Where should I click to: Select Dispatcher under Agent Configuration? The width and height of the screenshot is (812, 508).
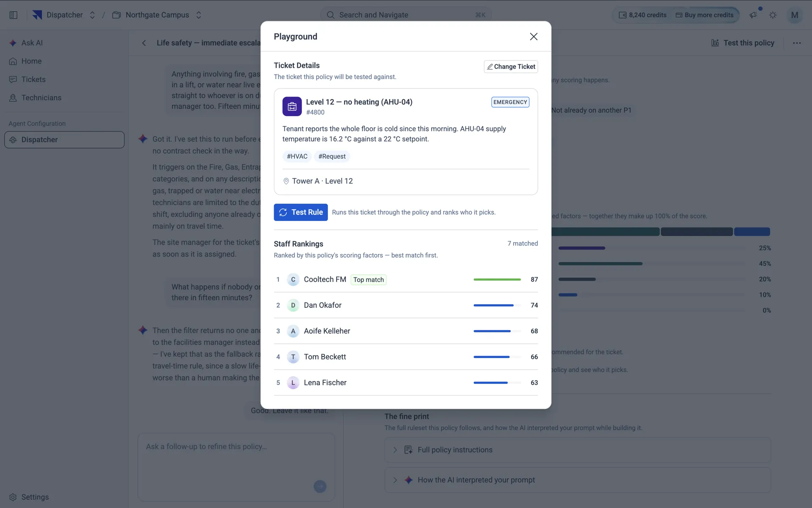[64, 140]
